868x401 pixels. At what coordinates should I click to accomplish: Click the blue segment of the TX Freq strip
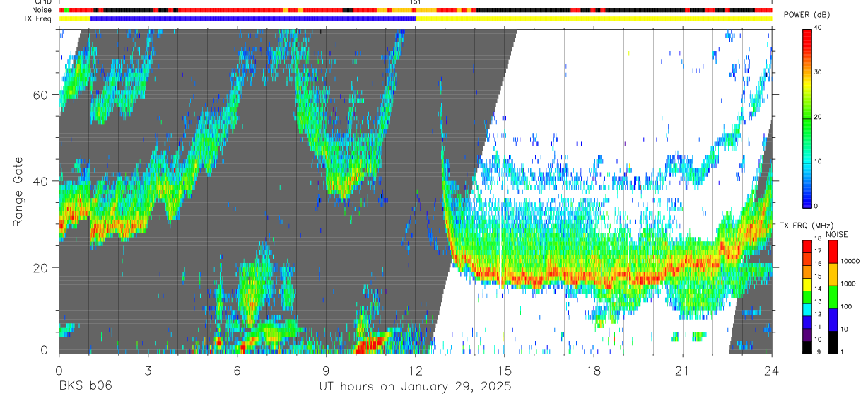tap(253, 18)
